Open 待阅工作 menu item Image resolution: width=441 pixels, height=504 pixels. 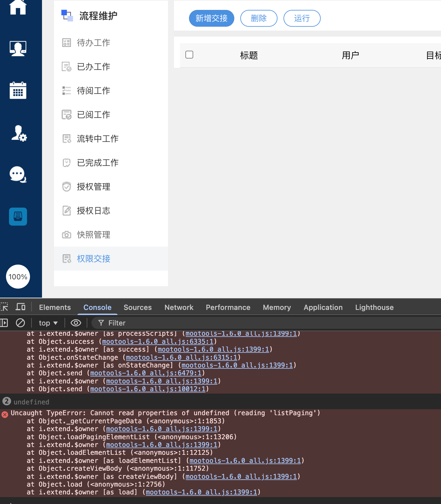click(111, 91)
